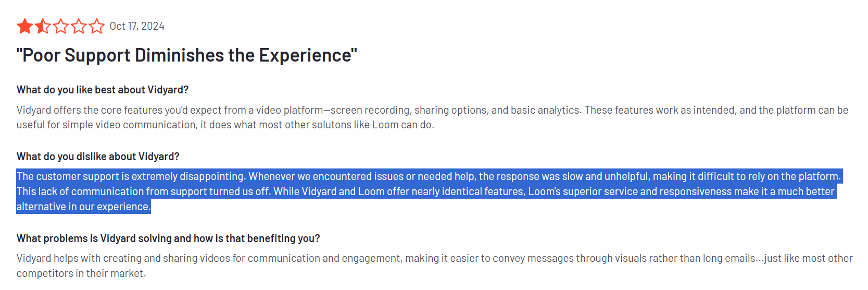Screen dimensions: 868x290
Task: Click highlighted line "The customer support is extremely"
Action: (x=429, y=176)
